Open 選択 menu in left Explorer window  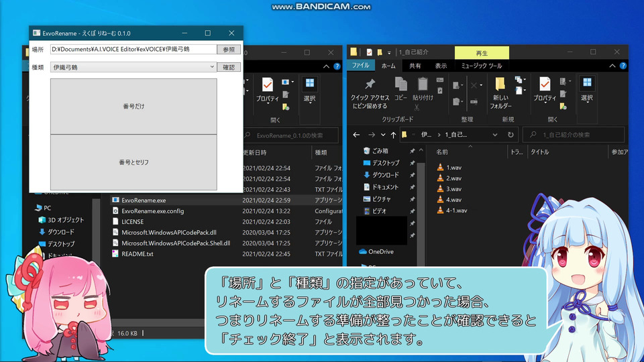click(x=310, y=89)
